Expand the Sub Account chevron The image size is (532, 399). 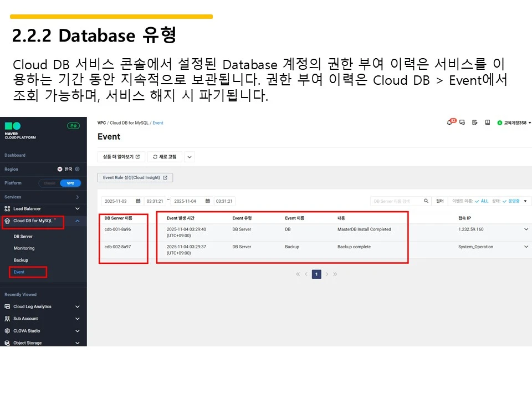tap(78, 319)
